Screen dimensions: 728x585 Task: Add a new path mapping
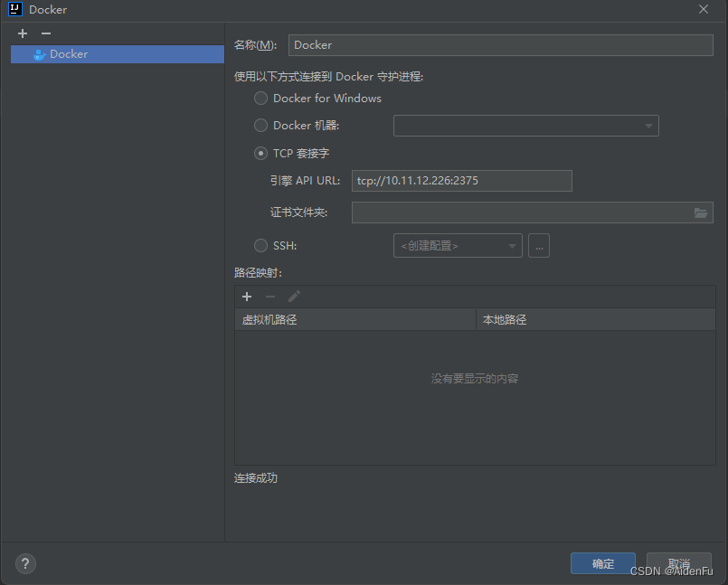pos(247,297)
